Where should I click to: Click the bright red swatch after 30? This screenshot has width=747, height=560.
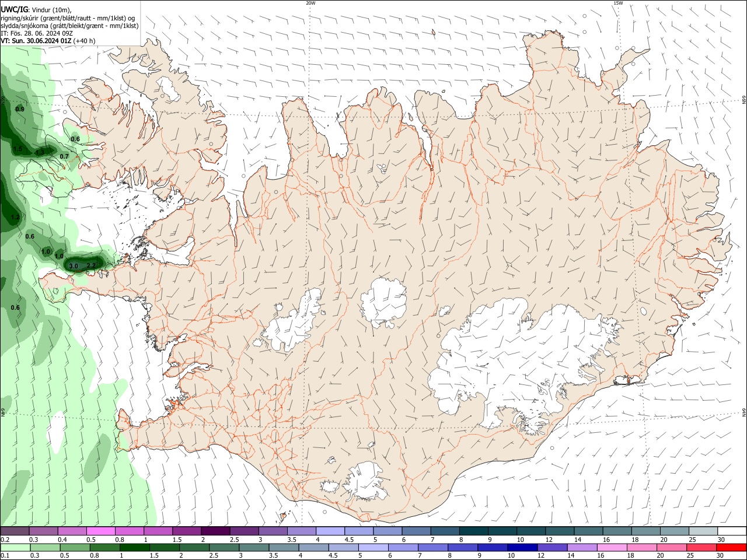pyautogui.click(x=731, y=547)
